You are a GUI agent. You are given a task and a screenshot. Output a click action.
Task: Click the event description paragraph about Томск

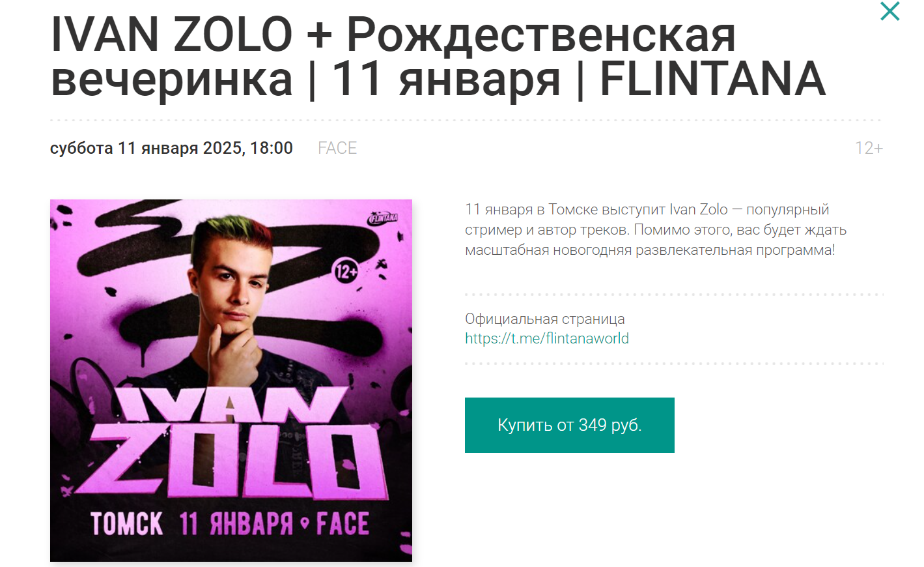[656, 230]
